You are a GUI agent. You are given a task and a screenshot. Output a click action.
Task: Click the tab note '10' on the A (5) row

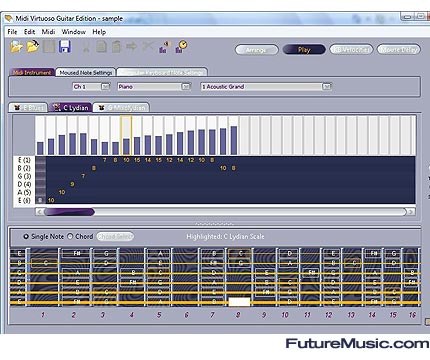pos(62,192)
